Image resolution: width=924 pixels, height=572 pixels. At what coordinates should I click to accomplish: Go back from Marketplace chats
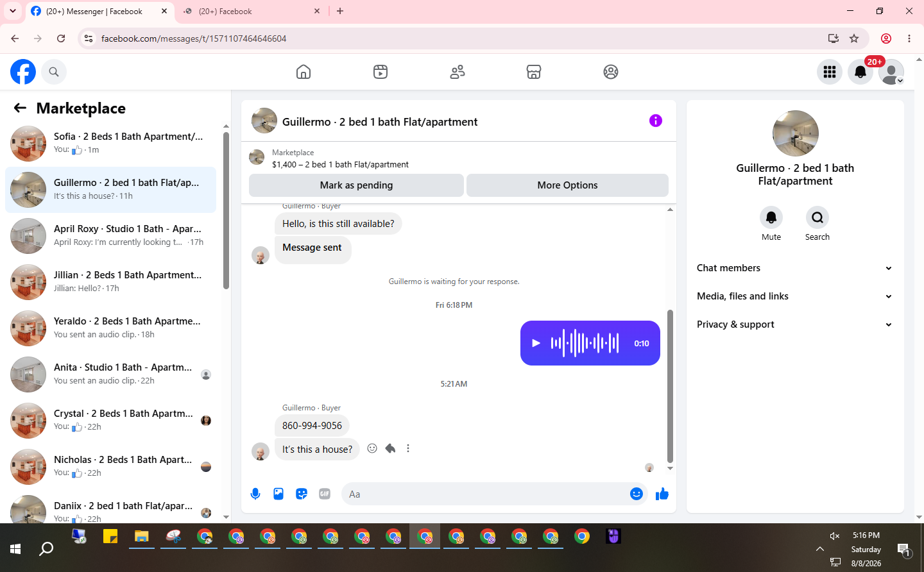coord(20,108)
